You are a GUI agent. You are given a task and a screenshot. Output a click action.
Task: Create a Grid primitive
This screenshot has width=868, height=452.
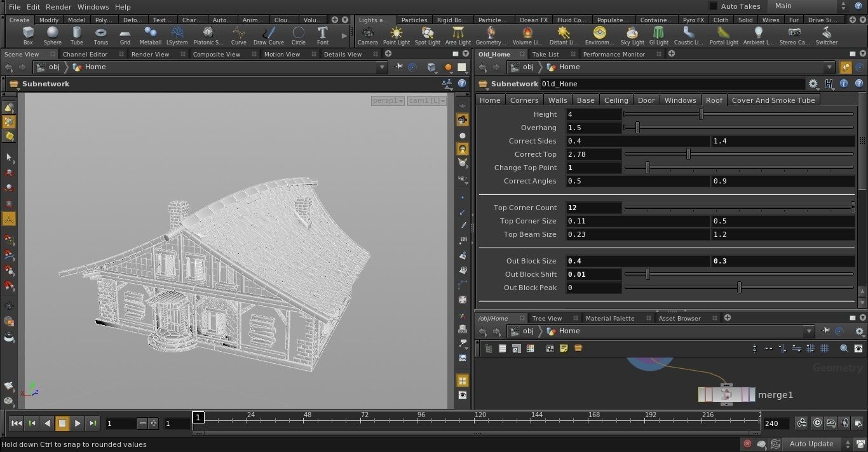[x=125, y=36]
